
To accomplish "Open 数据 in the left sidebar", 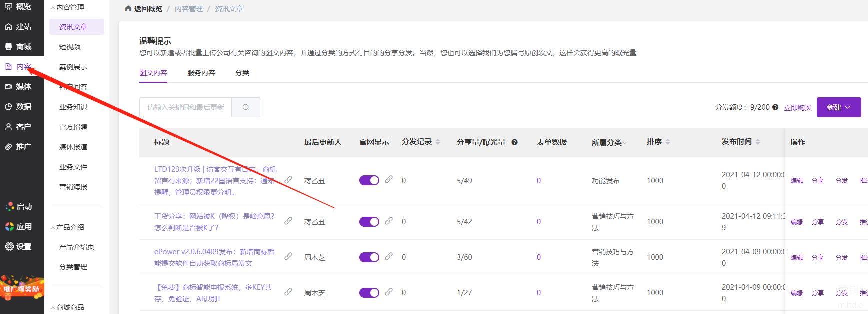I will pyautogui.click(x=18, y=106).
